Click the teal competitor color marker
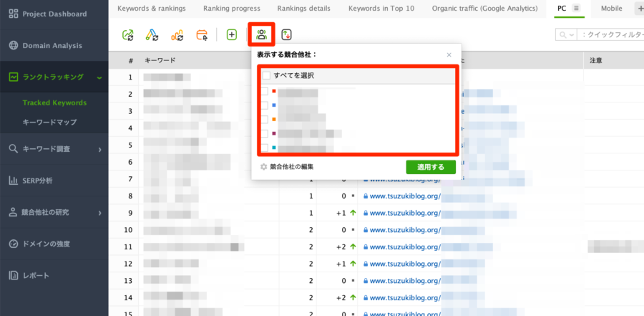The image size is (644, 316). [274, 148]
